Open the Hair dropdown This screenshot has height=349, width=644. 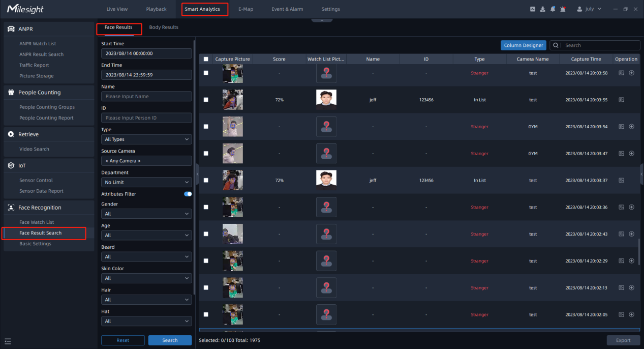(x=146, y=300)
